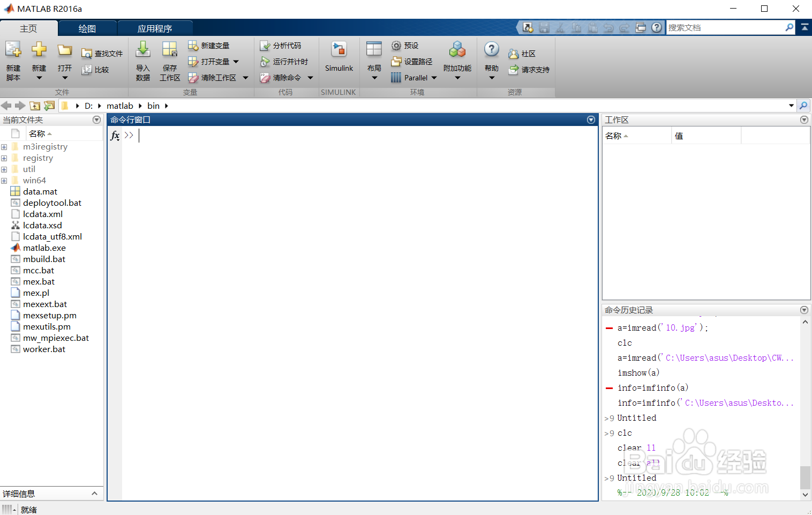The image size is (812, 515).
Task: Open Current Folder panel actions menu
Action: [96, 120]
